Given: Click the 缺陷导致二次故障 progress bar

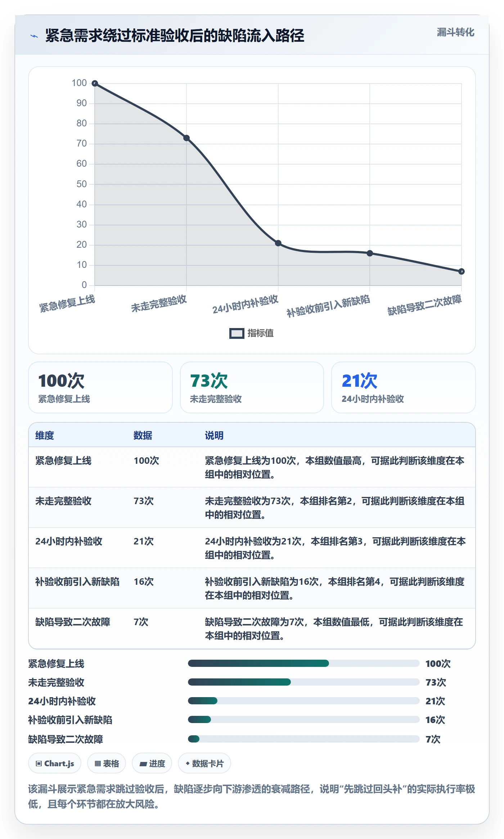Looking at the screenshot, I should coord(304,739).
